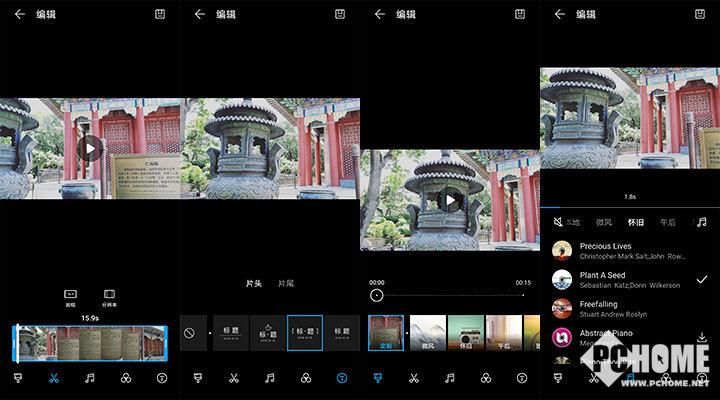Tap the active blue theme icon

coord(378,378)
